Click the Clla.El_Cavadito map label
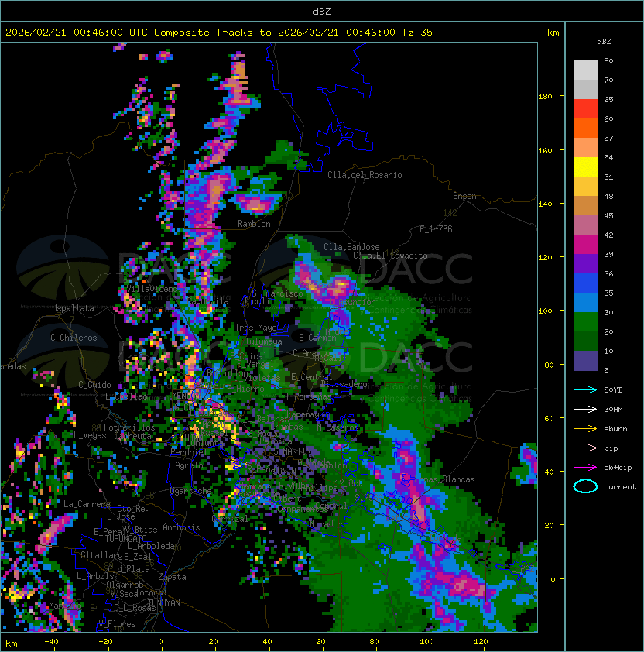 click(x=390, y=256)
